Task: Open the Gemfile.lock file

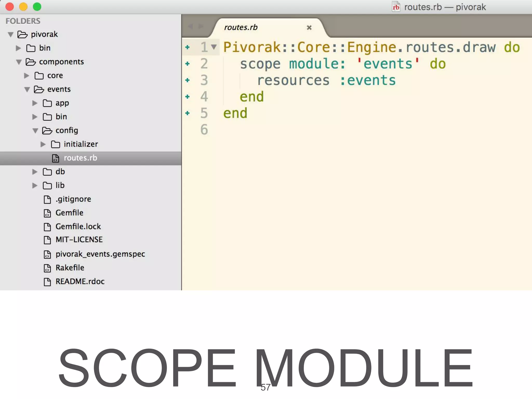Action: point(78,227)
